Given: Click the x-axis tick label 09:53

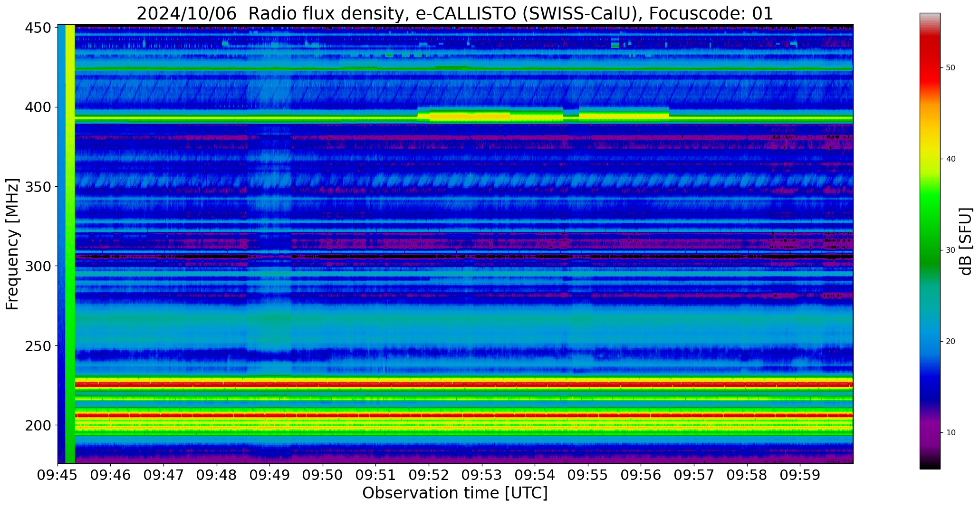Looking at the screenshot, I should 482,475.
